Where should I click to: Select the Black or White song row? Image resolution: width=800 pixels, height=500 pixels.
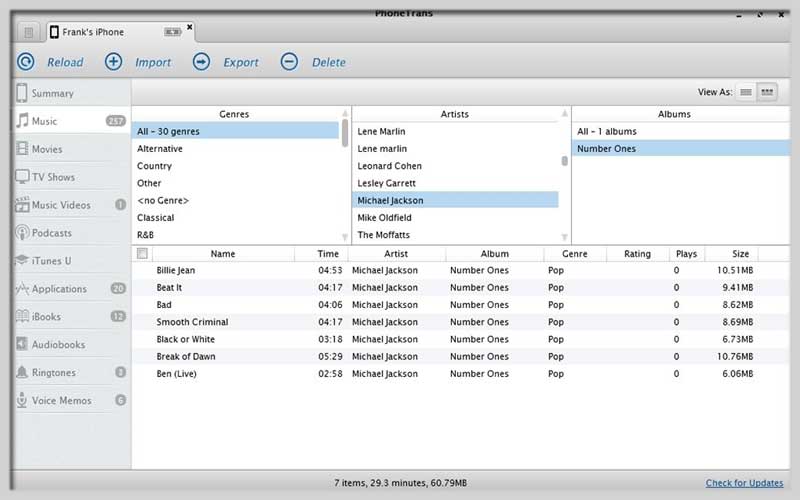460,339
